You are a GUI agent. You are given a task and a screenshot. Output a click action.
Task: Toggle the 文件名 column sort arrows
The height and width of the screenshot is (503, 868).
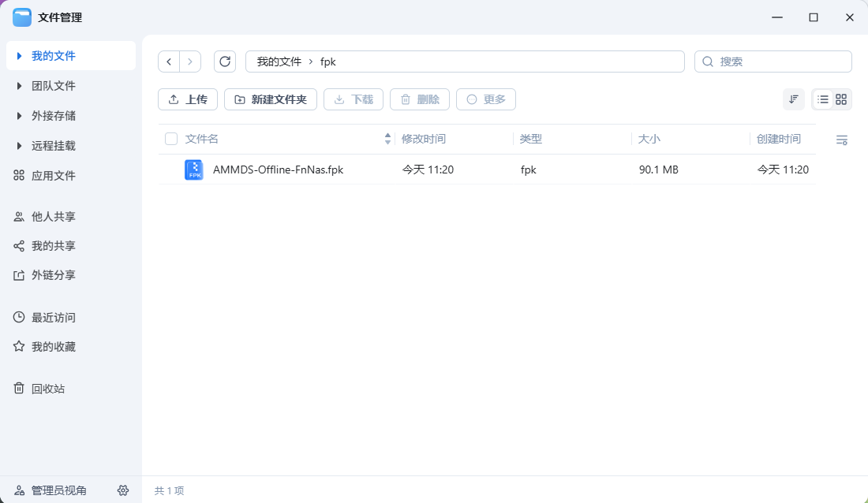point(387,138)
